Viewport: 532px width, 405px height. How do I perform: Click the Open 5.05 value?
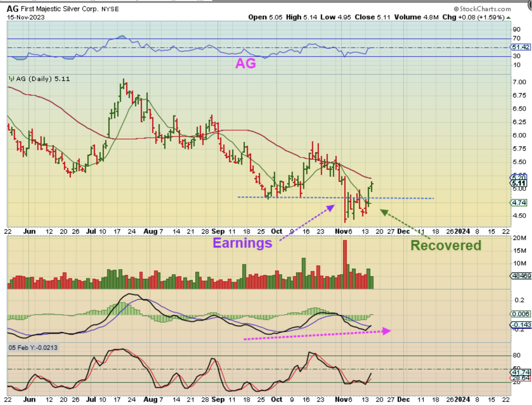(x=265, y=17)
